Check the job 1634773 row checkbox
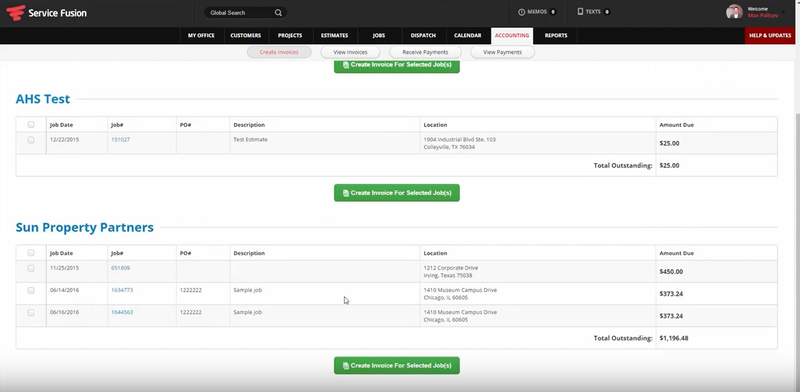Image resolution: width=800 pixels, height=392 pixels. (31, 290)
